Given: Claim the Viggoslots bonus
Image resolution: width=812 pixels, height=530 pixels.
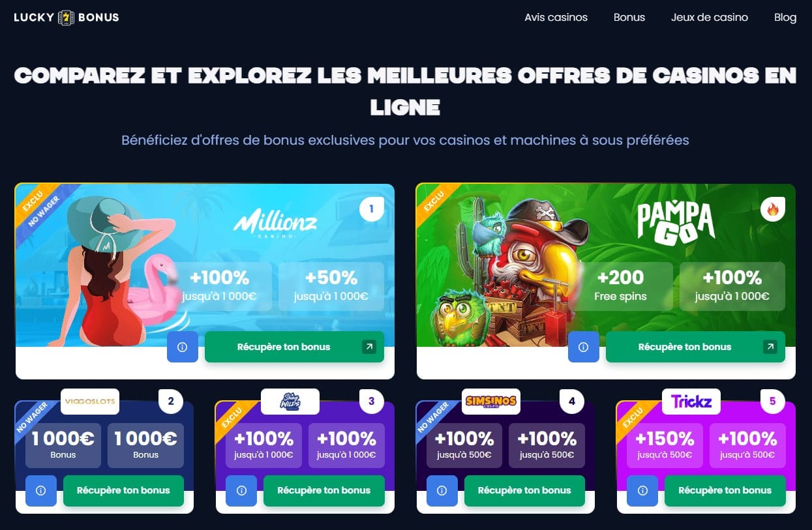Looking at the screenshot, I should [x=123, y=491].
